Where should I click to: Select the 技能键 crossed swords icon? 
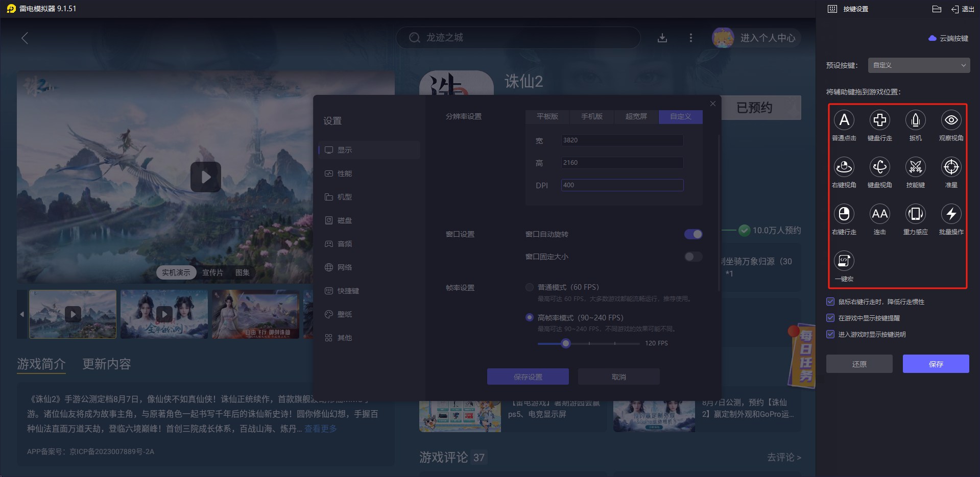click(x=915, y=167)
